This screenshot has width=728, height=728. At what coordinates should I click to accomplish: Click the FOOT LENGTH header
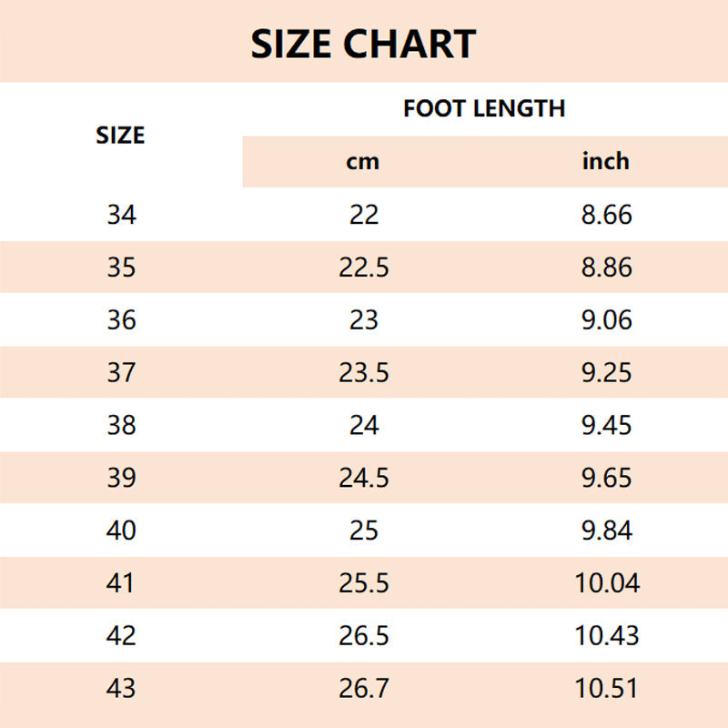pos(484,108)
